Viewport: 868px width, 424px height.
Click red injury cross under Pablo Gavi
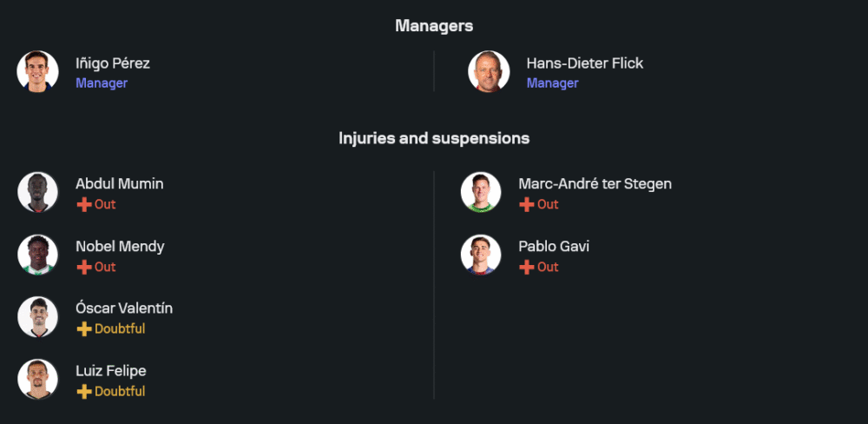click(x=527, y=268)
